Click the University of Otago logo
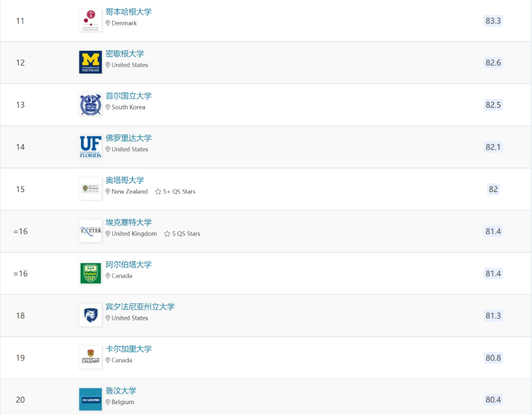Screen dimensions: 532x415 pos(90,189)
